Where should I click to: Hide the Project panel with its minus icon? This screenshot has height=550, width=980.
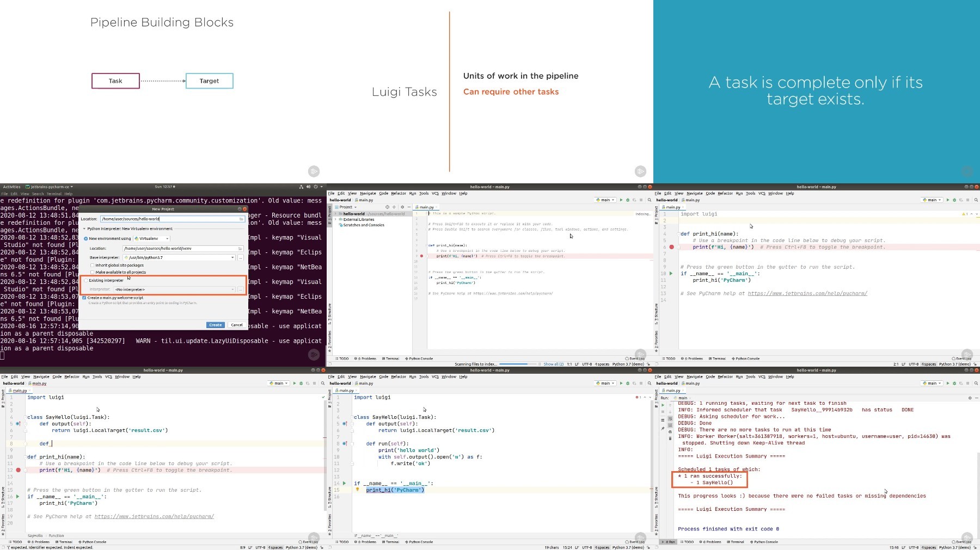[x=409, y=207]
